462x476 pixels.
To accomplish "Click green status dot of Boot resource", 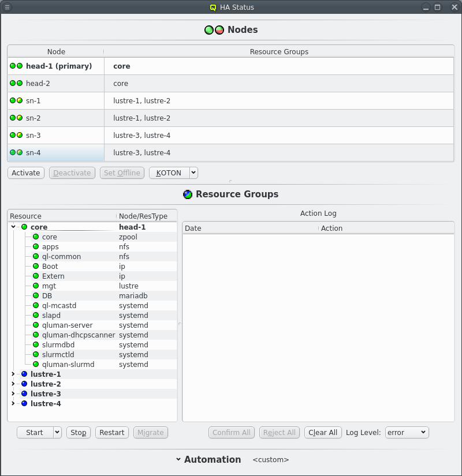I will point(36,266).
